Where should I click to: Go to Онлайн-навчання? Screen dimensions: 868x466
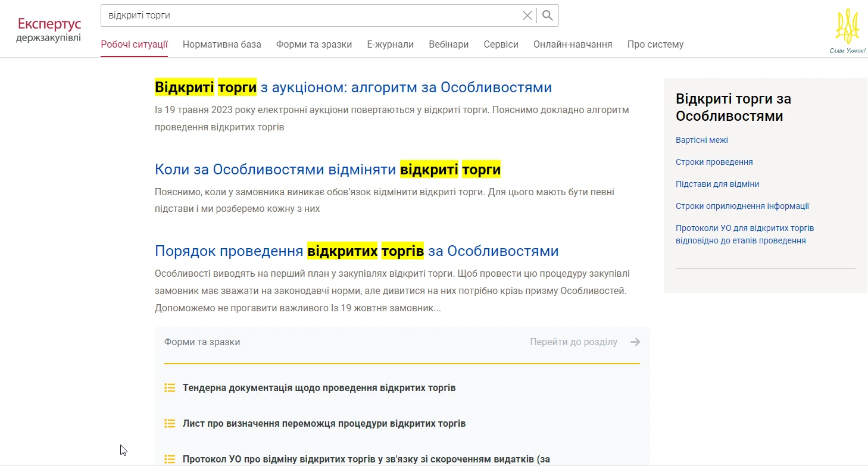click(x=572, y=44)
